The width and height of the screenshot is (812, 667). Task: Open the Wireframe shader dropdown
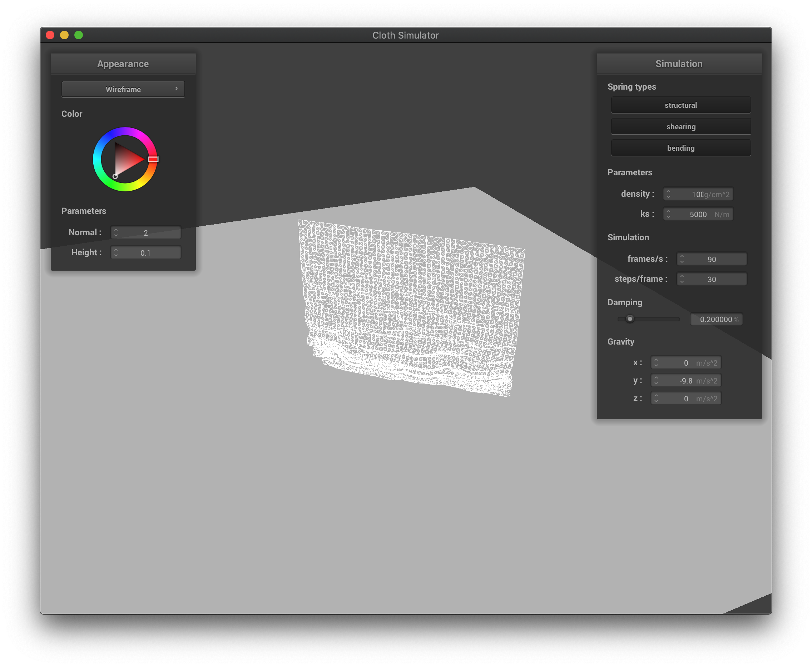[x=123, y=89]
